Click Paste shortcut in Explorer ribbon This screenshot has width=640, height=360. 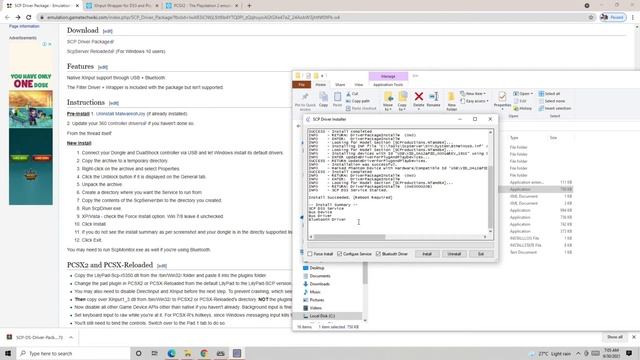[361, 108]
